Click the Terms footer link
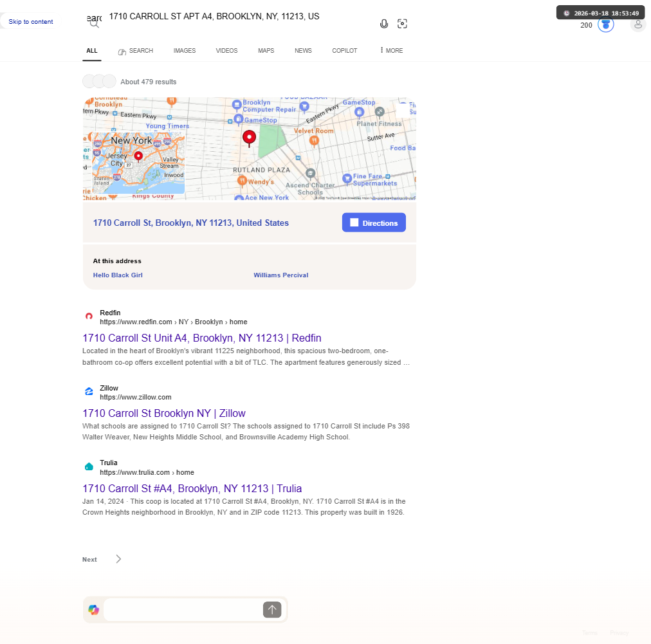 (x=589, y=633)
